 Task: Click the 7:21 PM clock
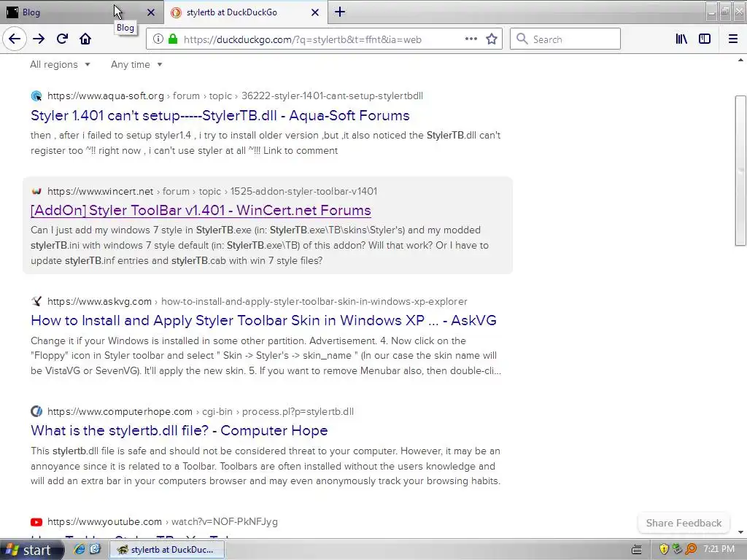click(719, 549)
